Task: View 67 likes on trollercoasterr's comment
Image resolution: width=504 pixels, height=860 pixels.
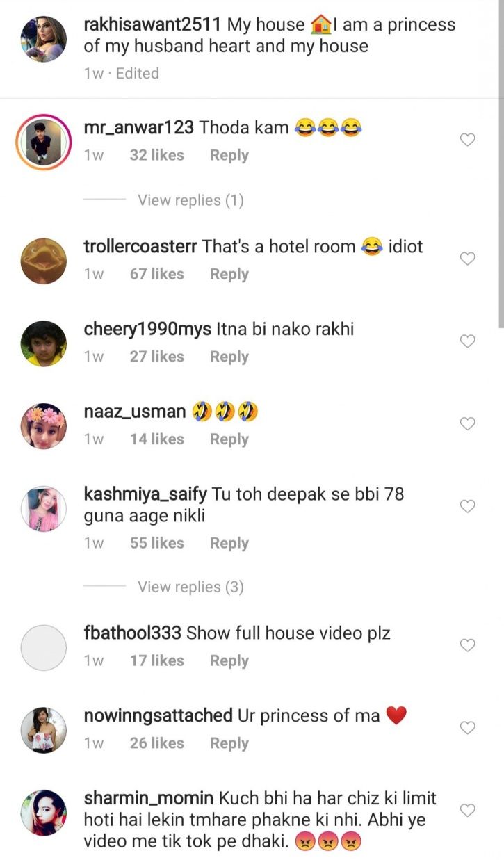Action: (156, 274)
